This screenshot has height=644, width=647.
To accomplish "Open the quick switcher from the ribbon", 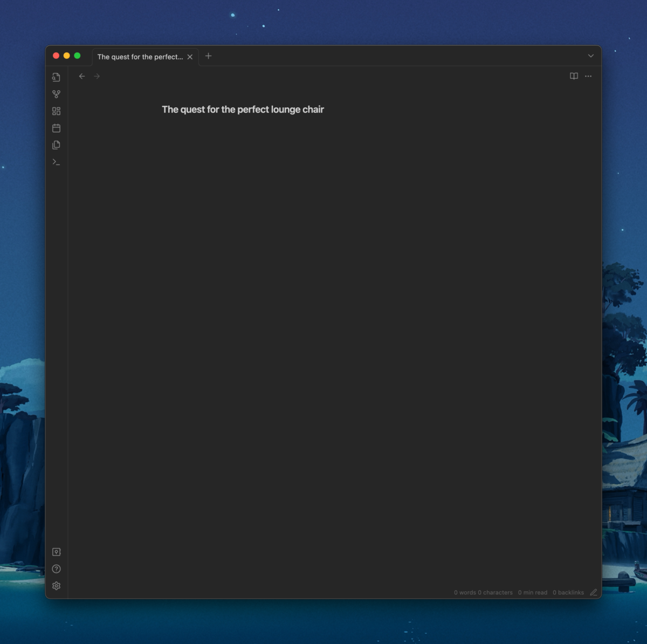I will (56, 77).
